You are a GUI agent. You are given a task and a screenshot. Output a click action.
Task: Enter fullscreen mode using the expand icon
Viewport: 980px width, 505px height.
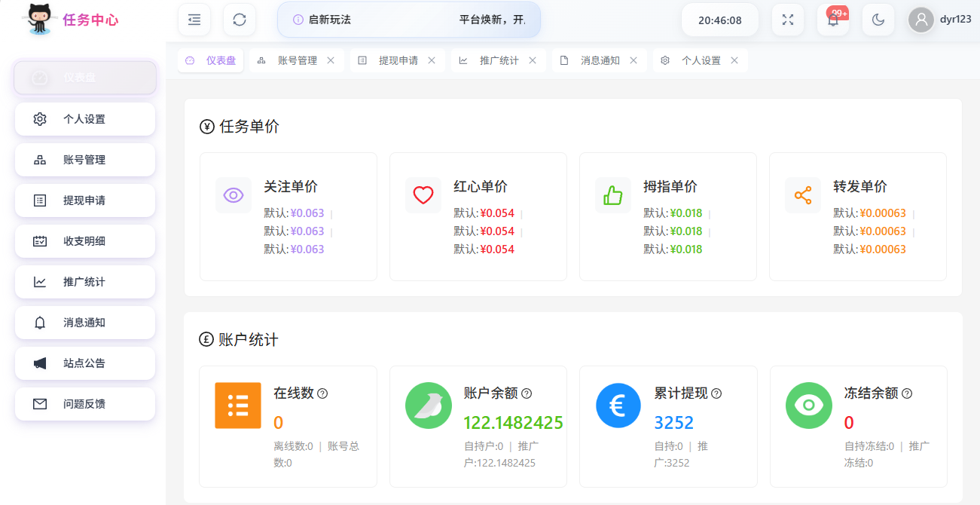(x=788, y=20)
